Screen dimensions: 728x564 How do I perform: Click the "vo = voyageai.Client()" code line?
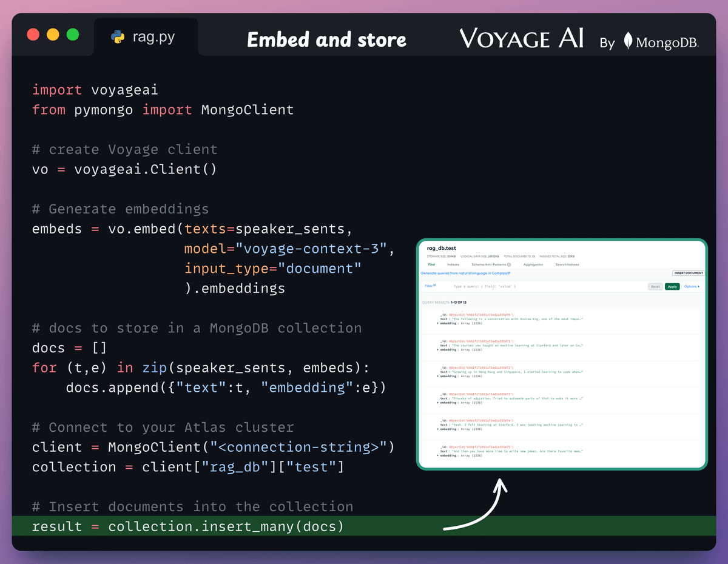[124, 169]
